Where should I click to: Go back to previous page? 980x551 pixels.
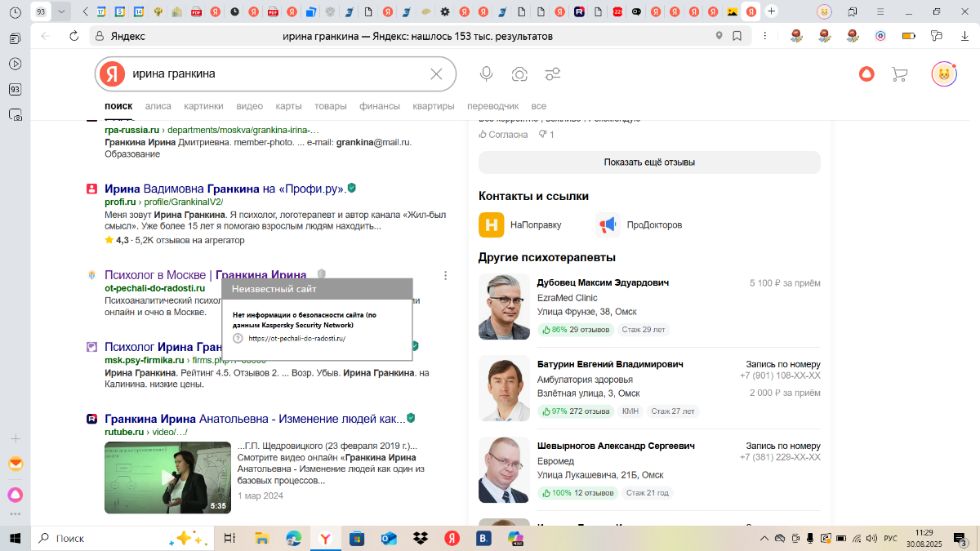46,36
